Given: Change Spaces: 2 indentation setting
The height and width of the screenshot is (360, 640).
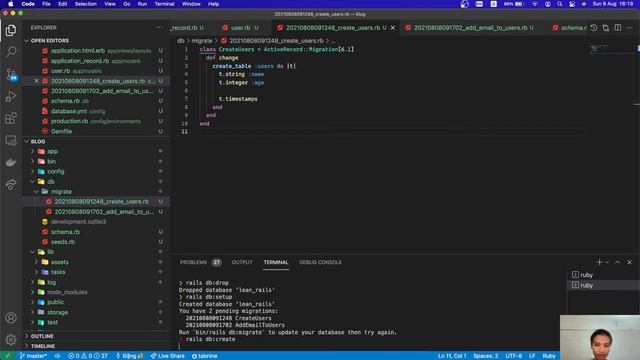Looking at the screenshot, I should (485, 356).
